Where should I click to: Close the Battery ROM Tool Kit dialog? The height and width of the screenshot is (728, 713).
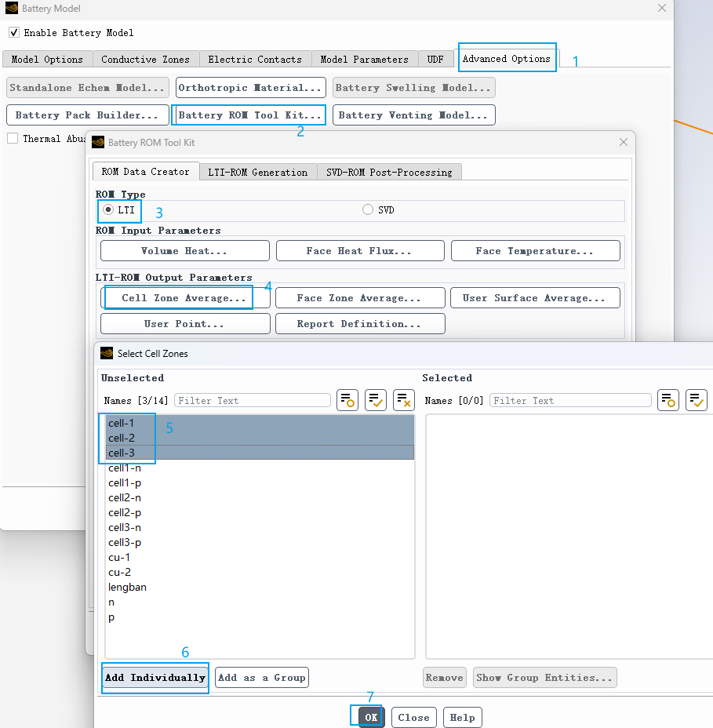pos(624,142)
